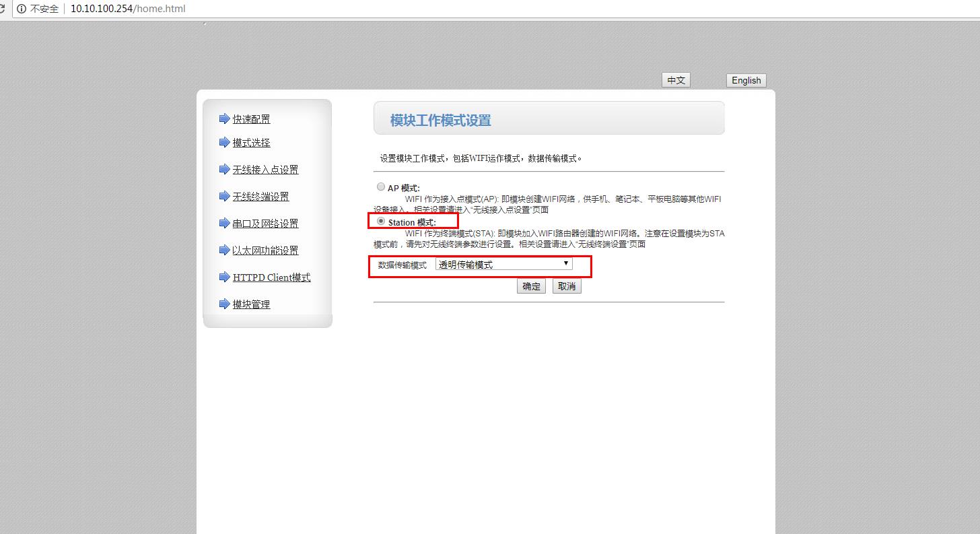Open the 快速配置 text link
980x534 pixels.
pos(251,119)
